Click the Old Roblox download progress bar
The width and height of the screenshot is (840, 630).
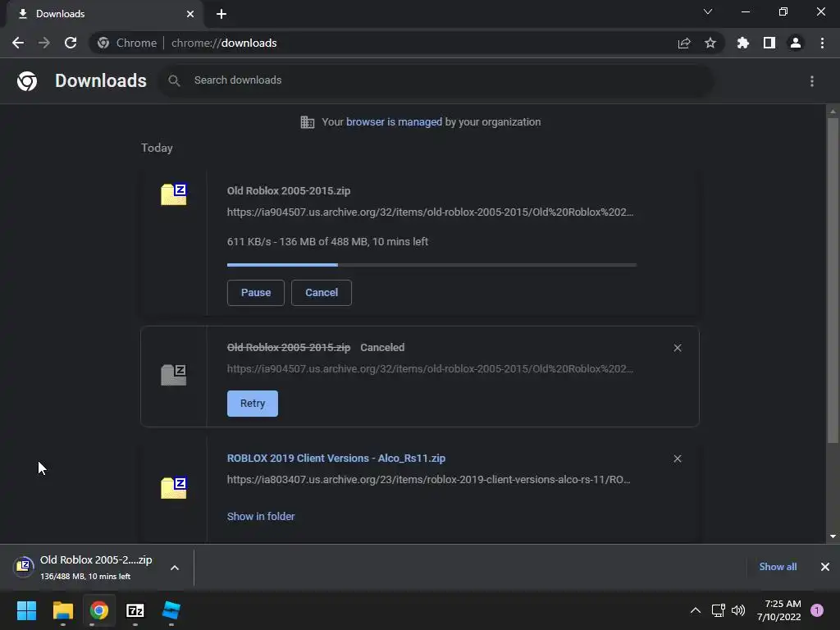tap(431, 265)
